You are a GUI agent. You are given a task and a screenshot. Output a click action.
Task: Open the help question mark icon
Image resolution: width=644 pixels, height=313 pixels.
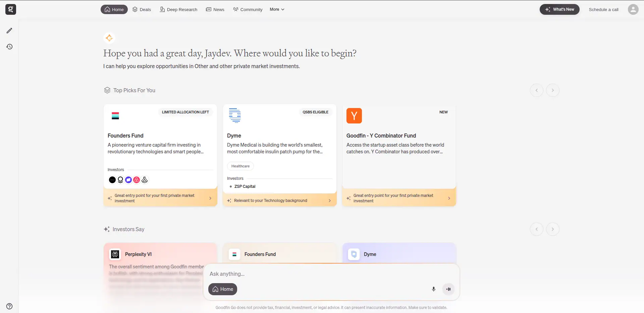coord(9,306)
